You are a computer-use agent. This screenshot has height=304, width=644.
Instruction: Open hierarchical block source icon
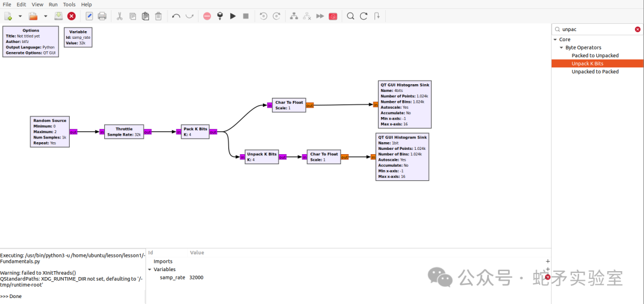[x=377, y=16]
